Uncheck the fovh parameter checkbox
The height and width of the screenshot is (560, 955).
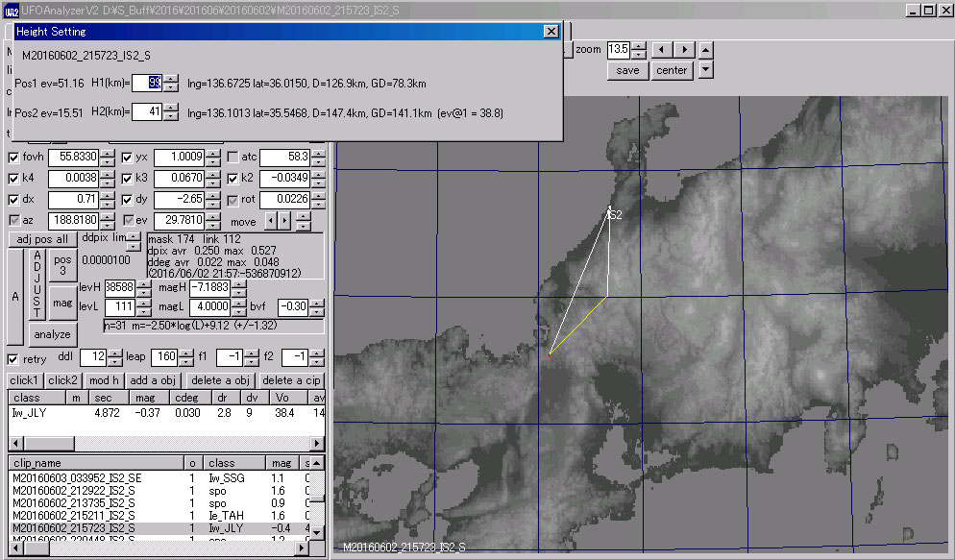13,157
